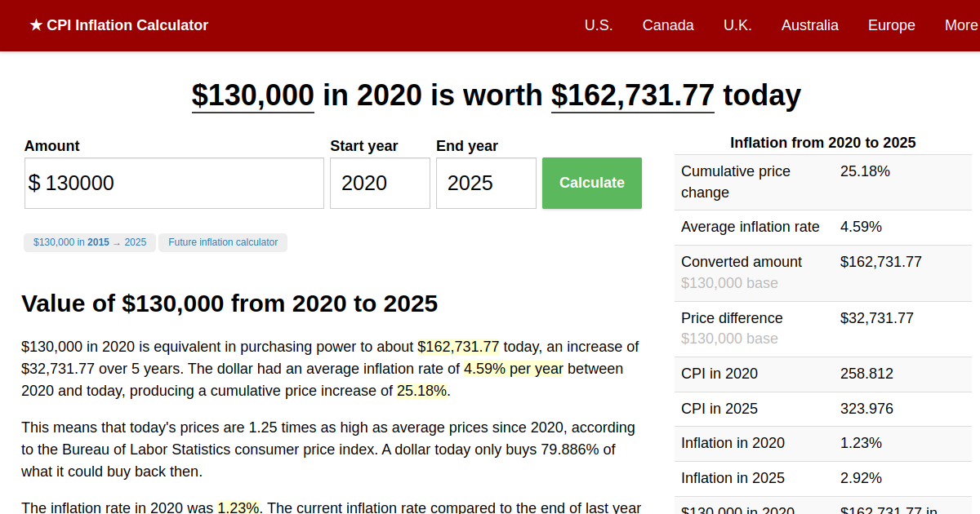This screenshot has height=514, width=980.
Task: Click the highlighted $162,731.77 value in paragraph
Action: pos(459,346)
